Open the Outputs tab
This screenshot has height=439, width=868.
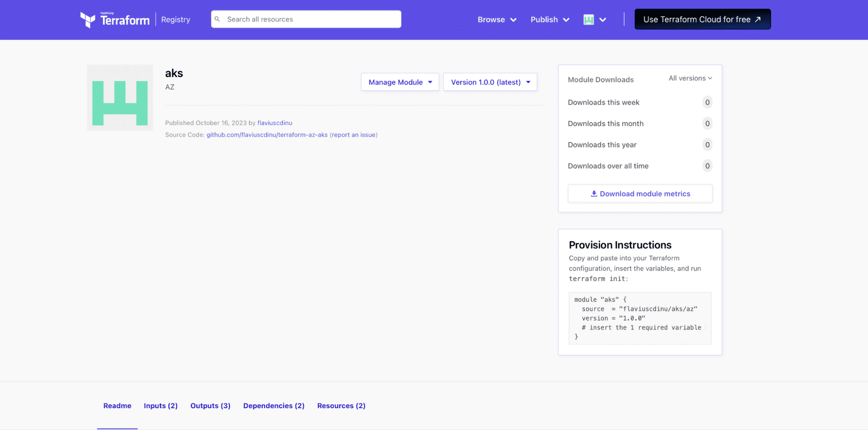click(x=210, y=406)
